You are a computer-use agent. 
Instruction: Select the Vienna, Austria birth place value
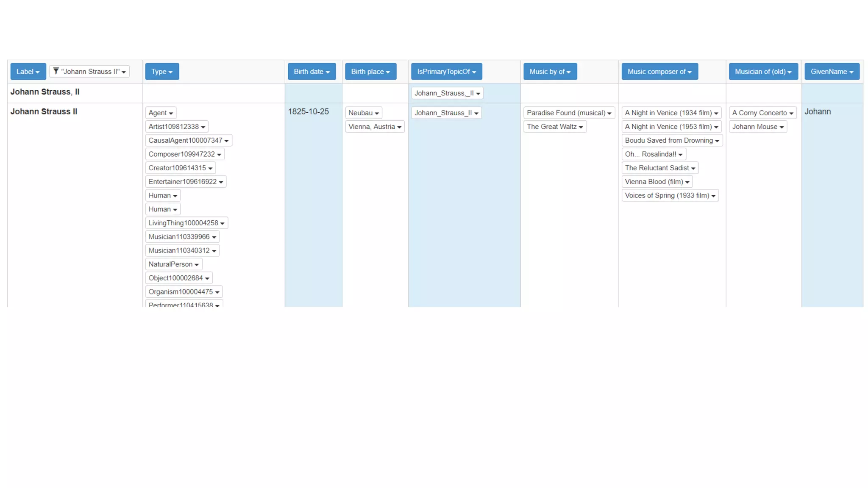pos(375,127)
